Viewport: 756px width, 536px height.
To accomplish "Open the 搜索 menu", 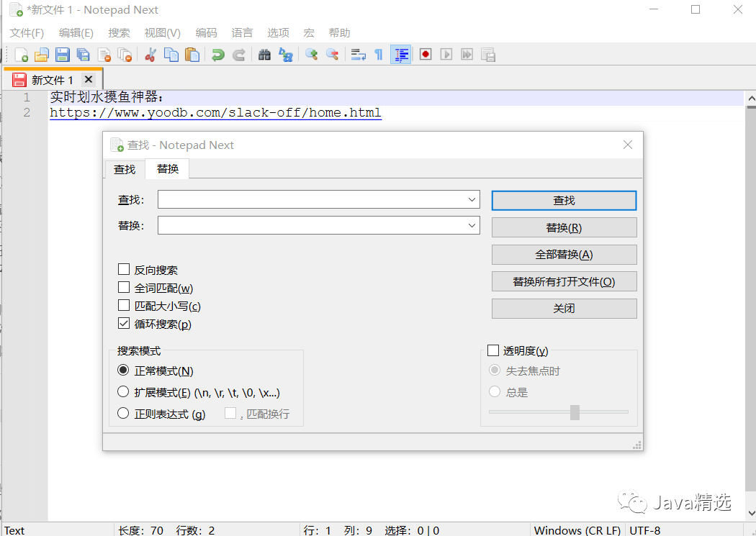I will 119,33.
